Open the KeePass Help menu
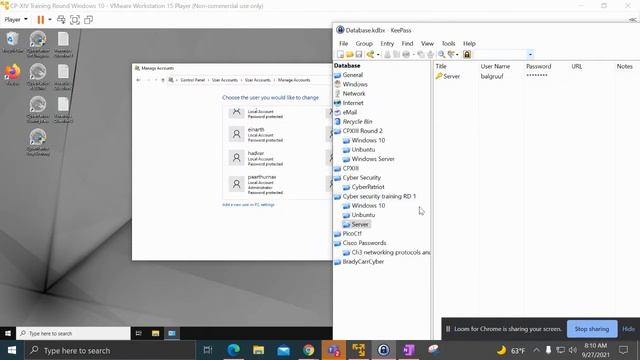 469,43
